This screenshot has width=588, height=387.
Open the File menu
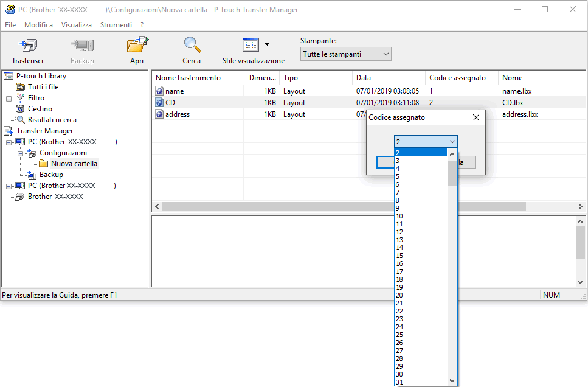pyautogui.click(x=10, y=25)
